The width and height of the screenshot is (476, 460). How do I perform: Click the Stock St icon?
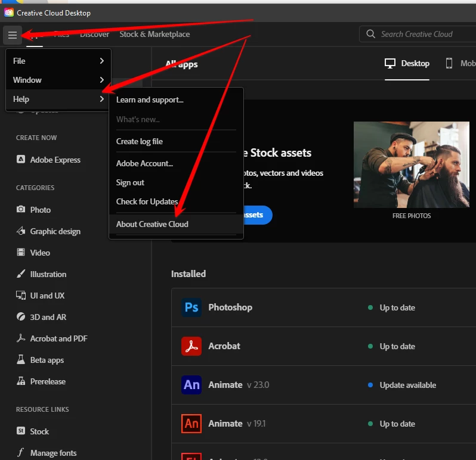(x=21, y=431)
